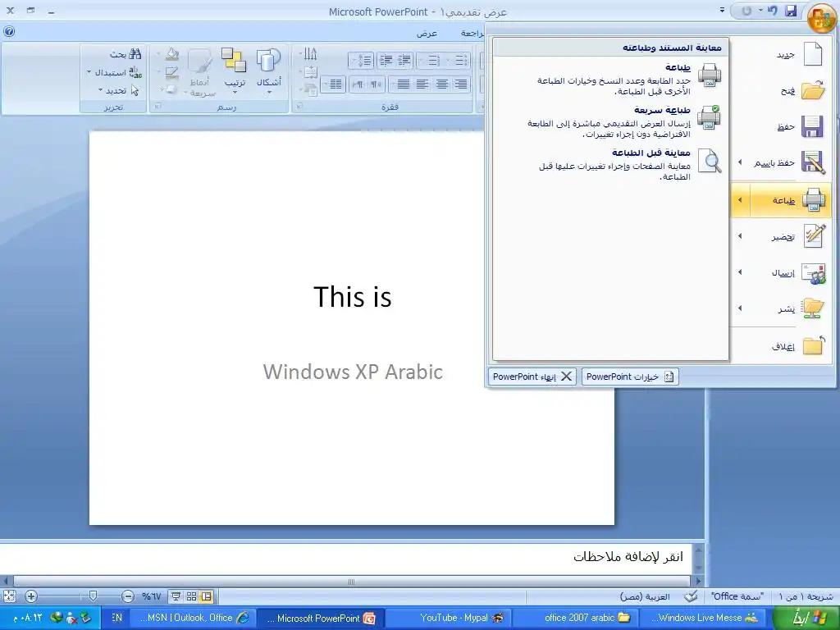Image resolution: width=840 pixels, height=630 pixels.
Task: Open the Paragraph (فقرة) dialog launcher
Action: pos(299,107)
